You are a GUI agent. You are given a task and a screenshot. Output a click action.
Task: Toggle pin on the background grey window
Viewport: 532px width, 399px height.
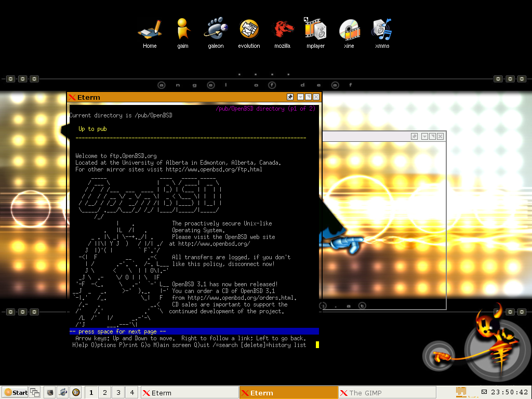coord(414,137)
